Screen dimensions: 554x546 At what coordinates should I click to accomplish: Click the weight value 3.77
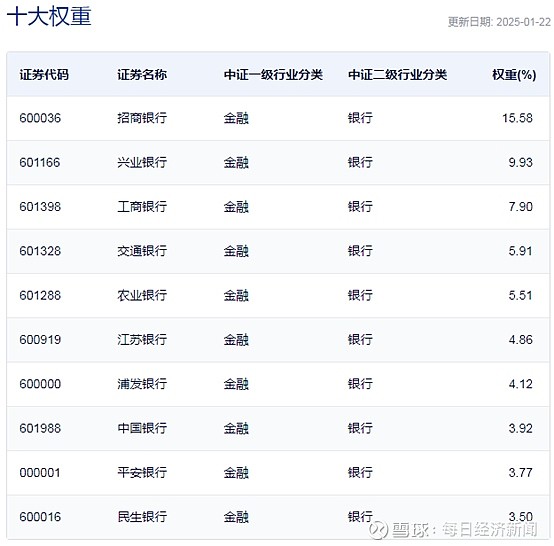pos(520,472)
